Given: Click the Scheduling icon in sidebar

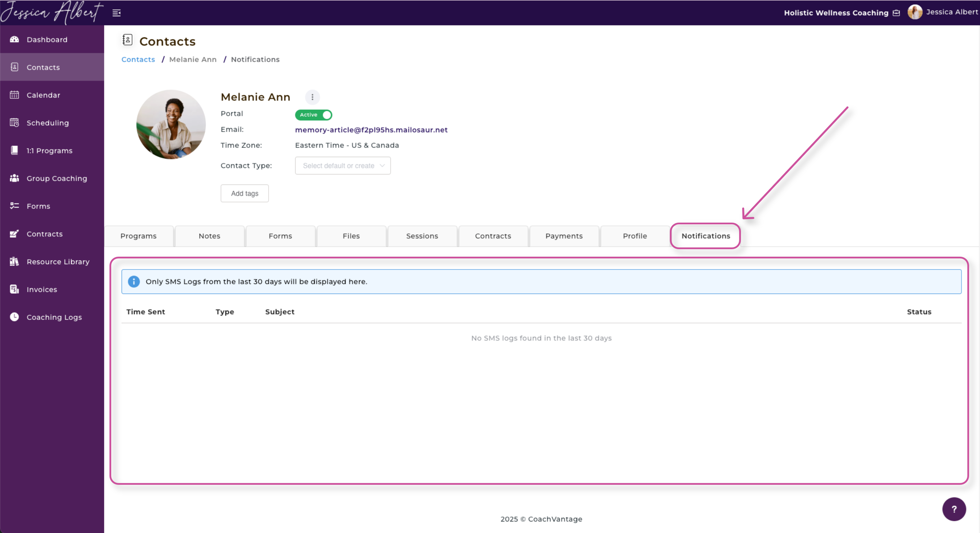Looking at the screenshot, I should (14, 123).
